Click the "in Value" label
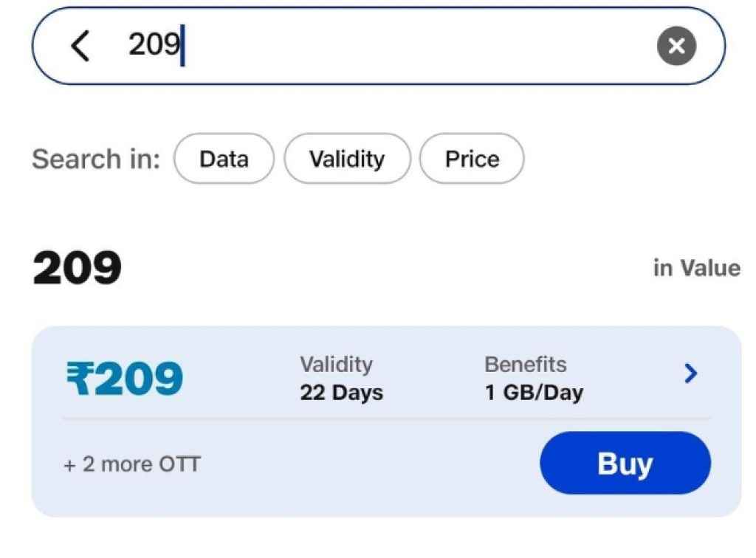756x558 pixels. point(696,268)
